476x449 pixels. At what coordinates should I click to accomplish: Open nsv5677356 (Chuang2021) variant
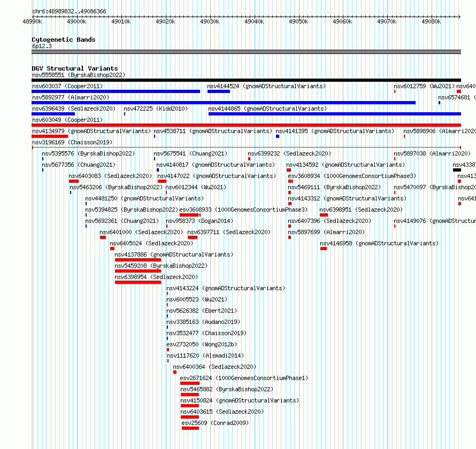coord(79,165)
